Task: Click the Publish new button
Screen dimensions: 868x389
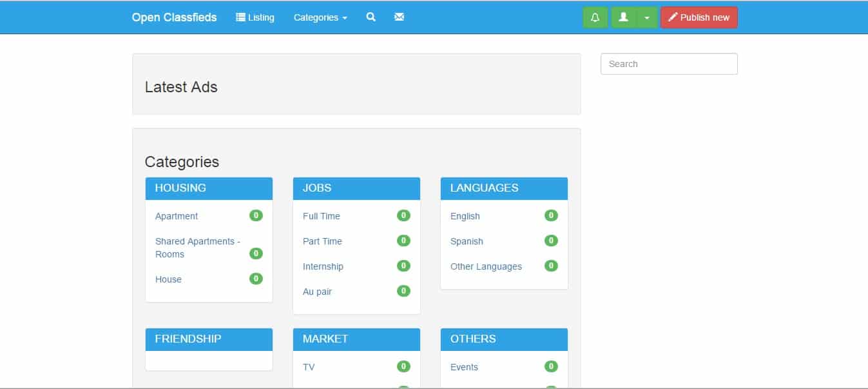Action: point(699,17)
